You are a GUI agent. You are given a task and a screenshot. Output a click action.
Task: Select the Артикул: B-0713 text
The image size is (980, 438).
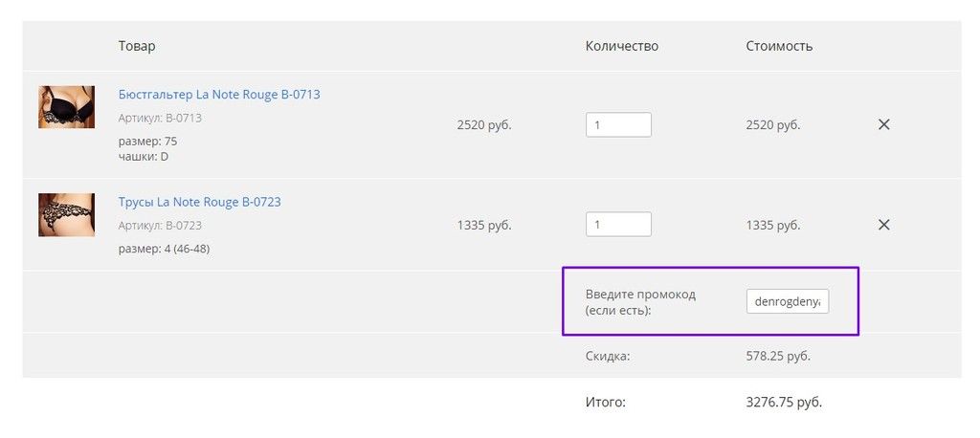point(160,118)
